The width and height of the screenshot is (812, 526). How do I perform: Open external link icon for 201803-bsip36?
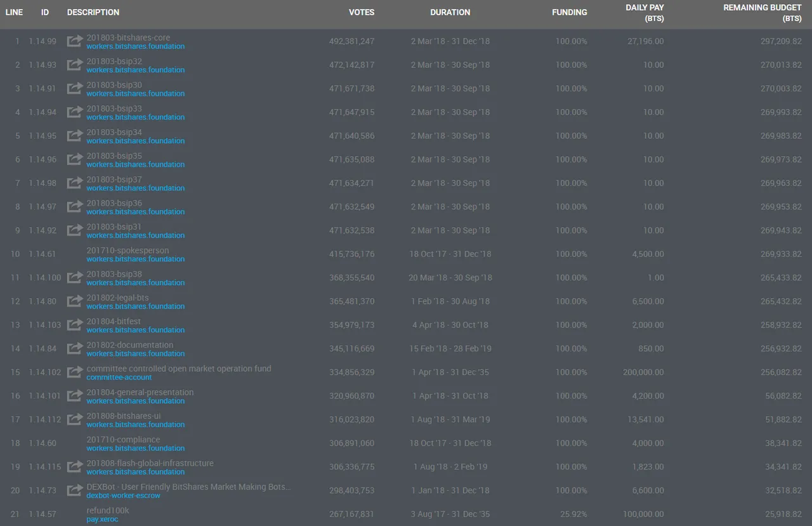[x=75, y=207]
